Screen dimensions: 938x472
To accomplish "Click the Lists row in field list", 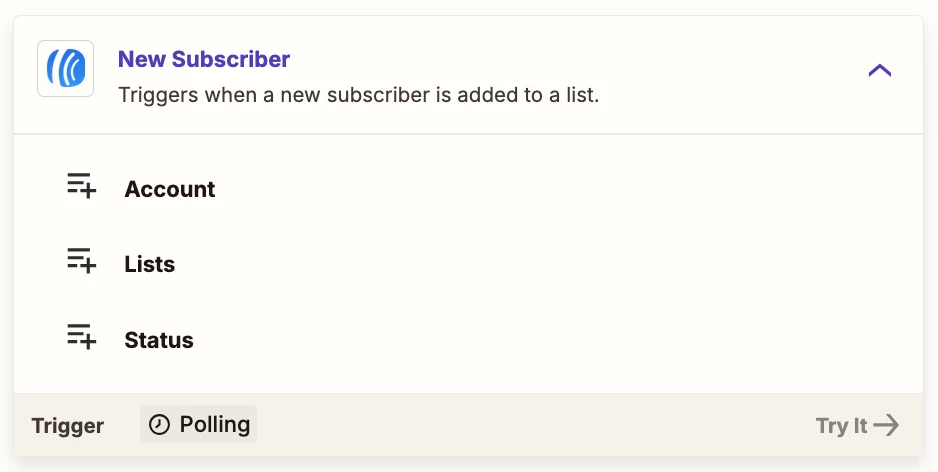I will coord(468,264).
